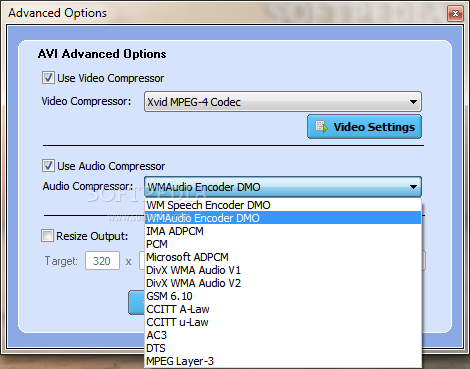Select CCITT A-Law option
The image size is (470, 369).
click(283, 309)
